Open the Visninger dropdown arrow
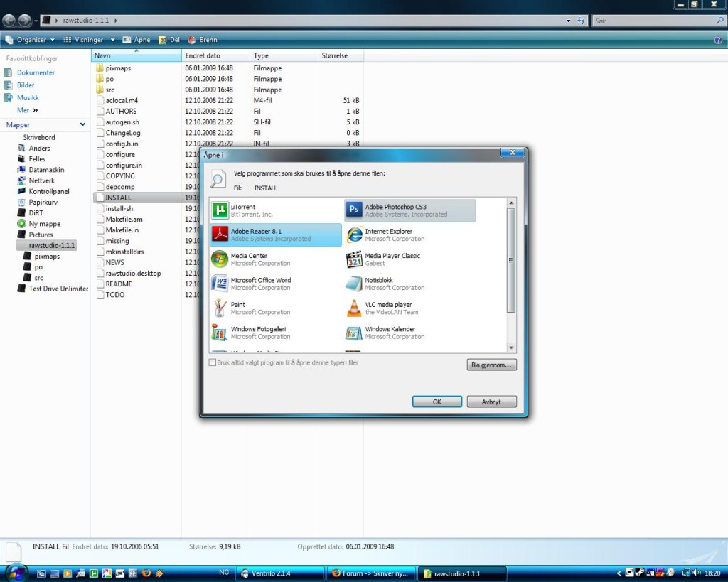The image size is (728, 582). point(112,40)
